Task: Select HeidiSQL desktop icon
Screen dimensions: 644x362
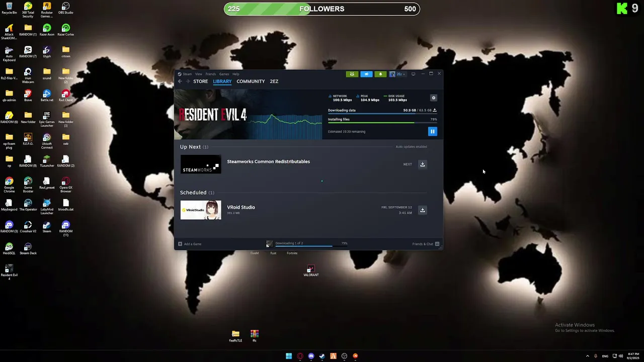Action: point(9,248)
